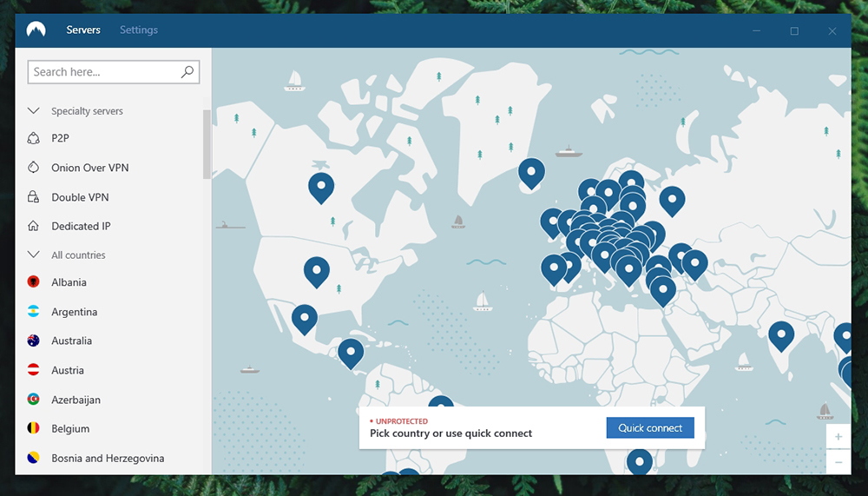Click the South Africa map pin

coord(640,461)
